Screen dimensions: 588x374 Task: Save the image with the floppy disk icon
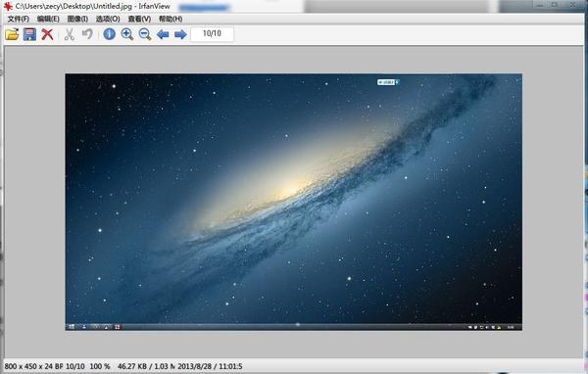pyautogui.click(x=29, y=34)
